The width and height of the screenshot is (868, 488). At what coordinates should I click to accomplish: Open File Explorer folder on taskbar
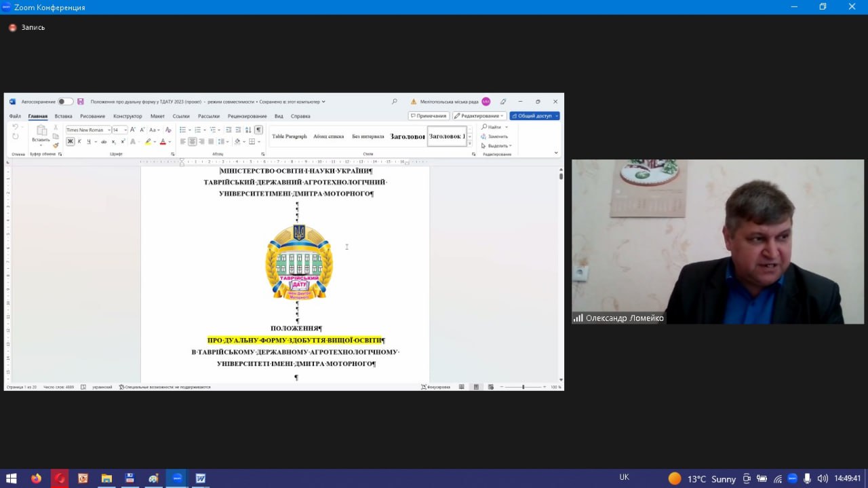(106, 478)
